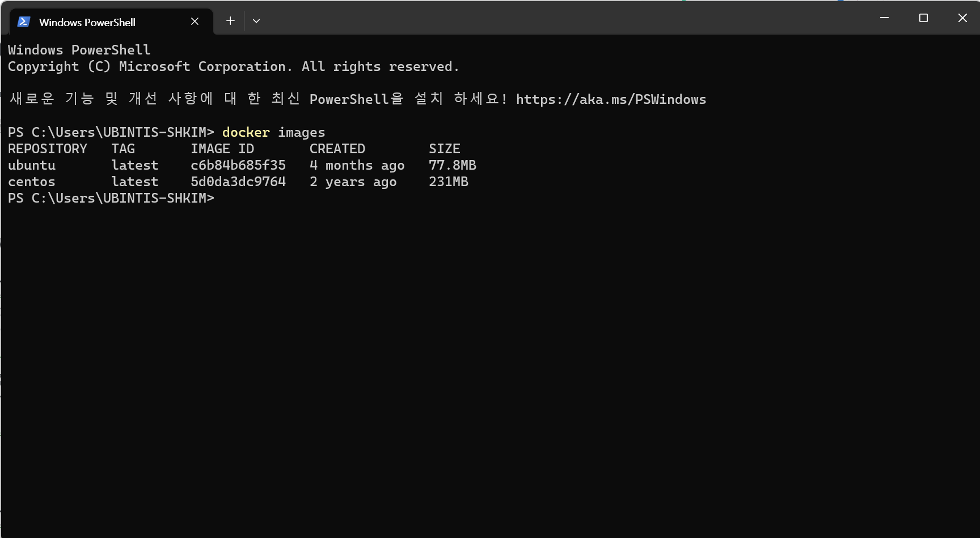Screen dimensions: 980x538
Task: Click the PowerShell icon on the tab
Action: (23, 22)
